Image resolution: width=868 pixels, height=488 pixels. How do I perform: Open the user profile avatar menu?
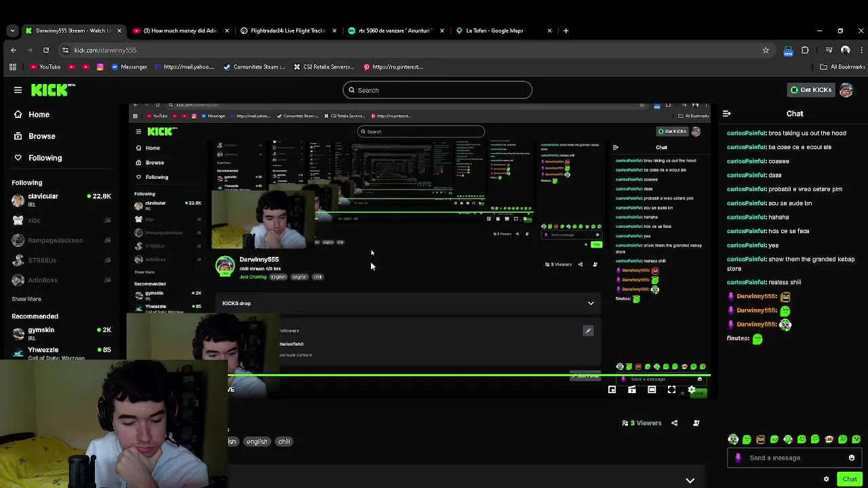click(x=846, y=90)
